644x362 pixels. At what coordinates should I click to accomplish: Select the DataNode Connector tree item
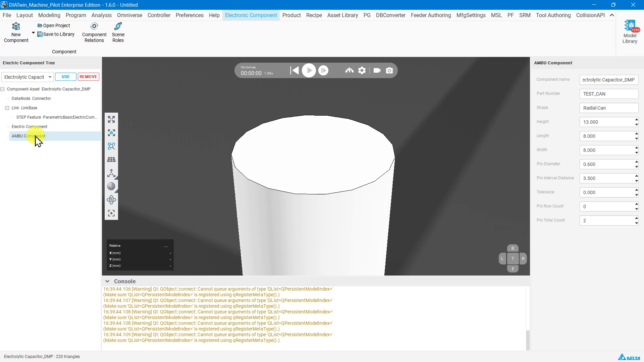(31, 99)
